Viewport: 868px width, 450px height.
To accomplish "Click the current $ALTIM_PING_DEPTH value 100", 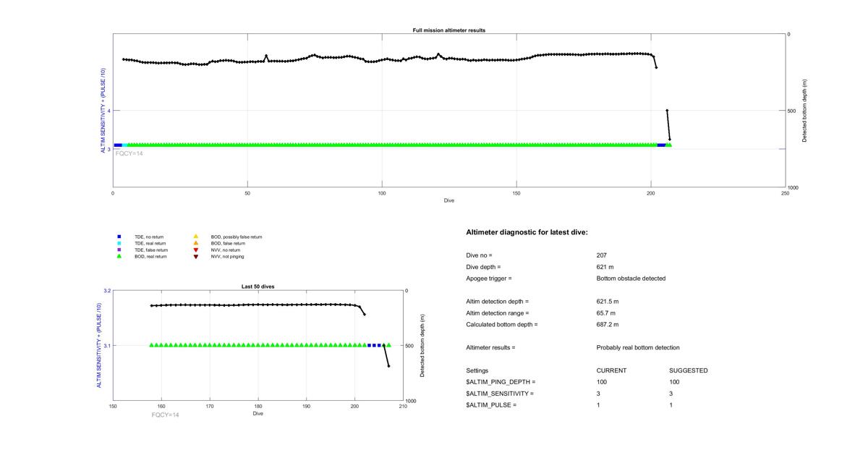I will 602,382.
